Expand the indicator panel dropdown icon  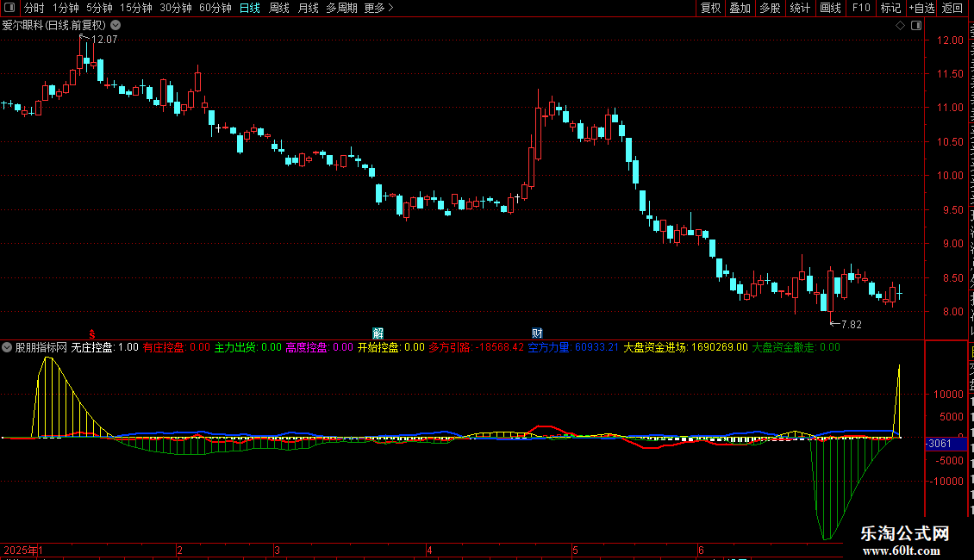(7, 348)
